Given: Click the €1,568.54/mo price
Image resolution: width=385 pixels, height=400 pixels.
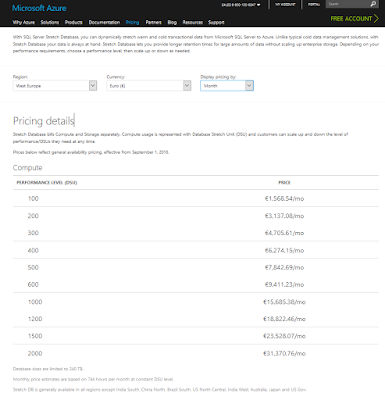Looking at the screenshot, I should click(284, 199).
